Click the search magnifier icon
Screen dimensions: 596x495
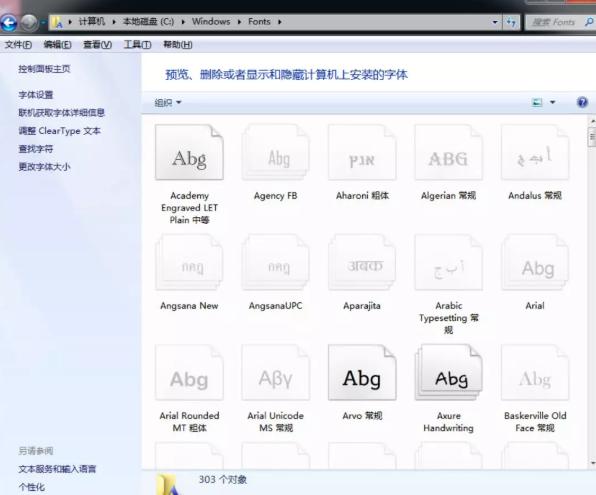(589, 22)
